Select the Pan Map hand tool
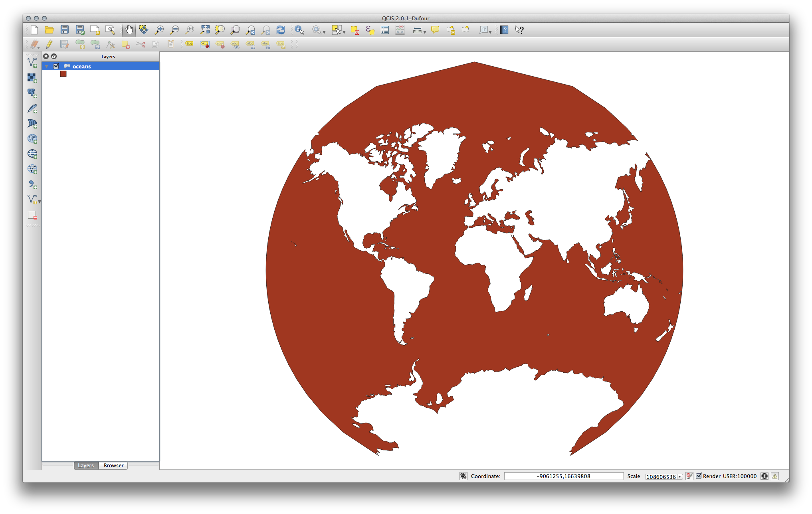The image size is (812, 514). (129, 30)
